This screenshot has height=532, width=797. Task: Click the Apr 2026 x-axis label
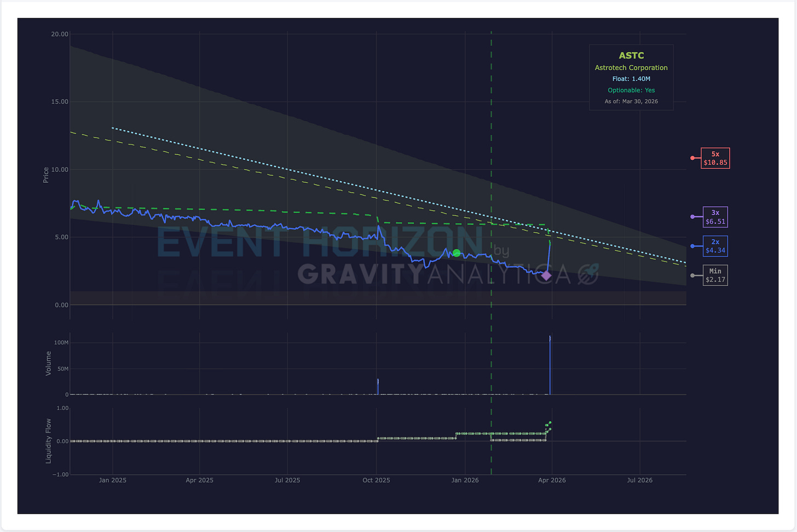pos(552,481)
